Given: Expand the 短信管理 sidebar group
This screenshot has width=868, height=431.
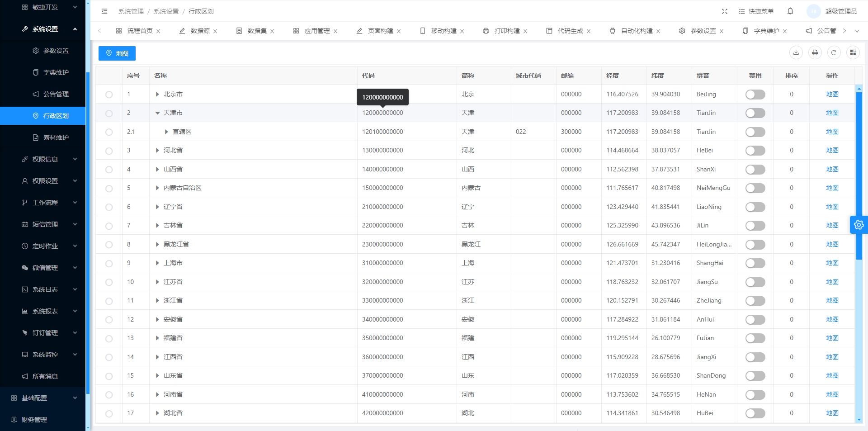Looking at the screenshot, I should pos(43,224).
